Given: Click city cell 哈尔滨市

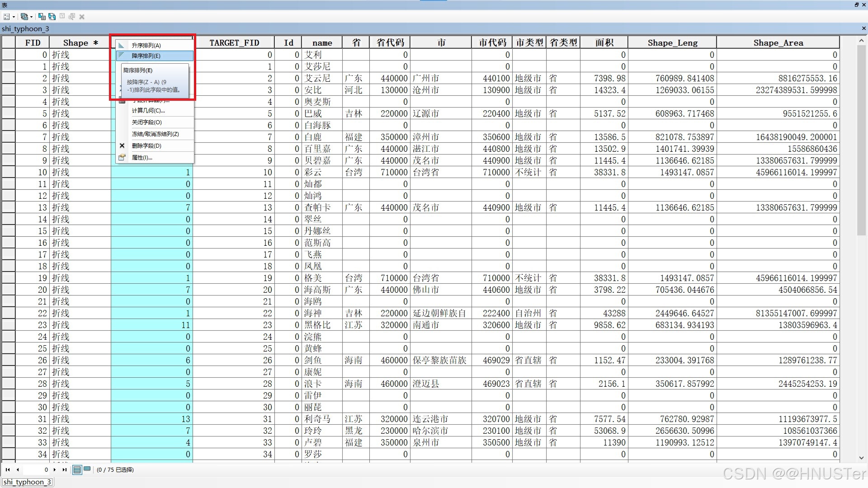Looking at the screenshot, I should pyautogui.click(x=441, y=431).
